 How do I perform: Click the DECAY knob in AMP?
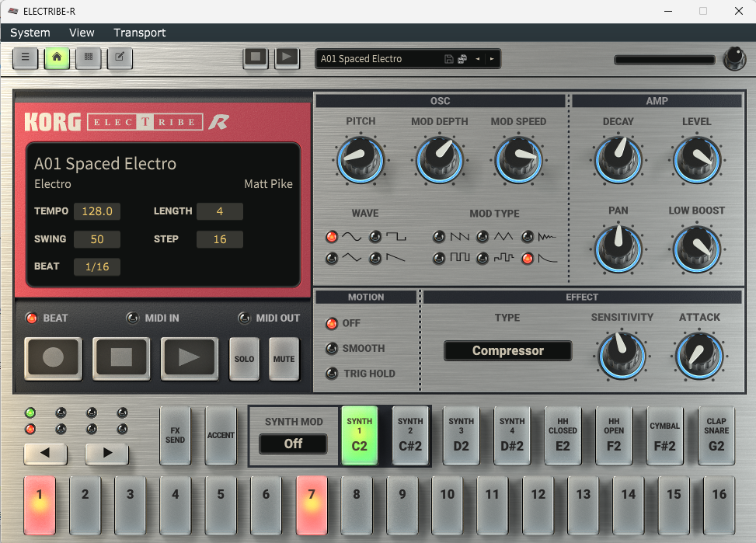pos(618,159)
